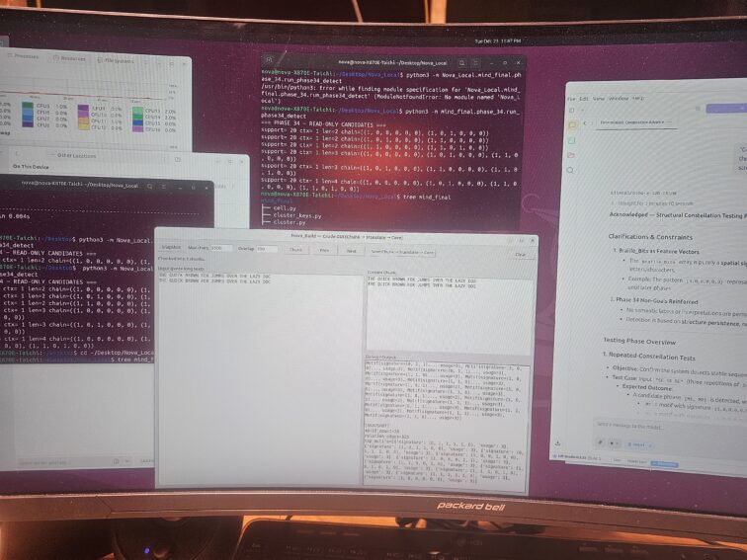The image size is (747, 560).
Task: Open the View menu in the chat app
Action: pos(599,99)
